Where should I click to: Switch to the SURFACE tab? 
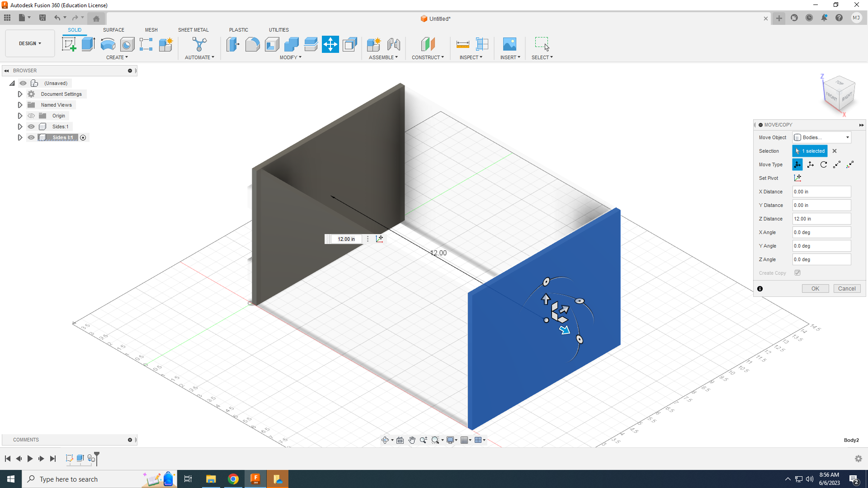pos(113,30)
